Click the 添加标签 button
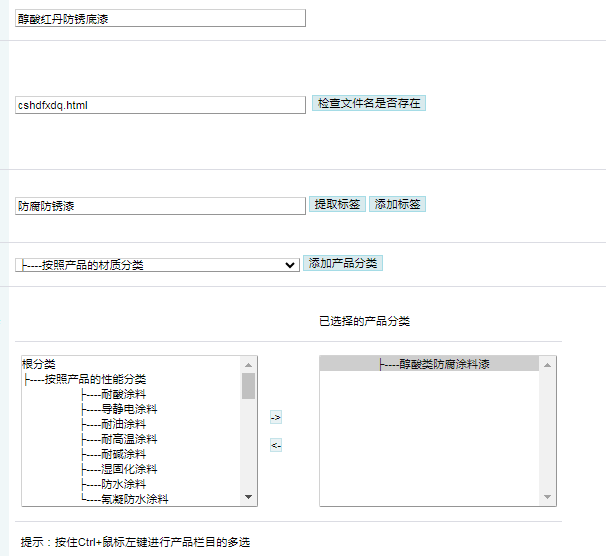 (397, 204)
